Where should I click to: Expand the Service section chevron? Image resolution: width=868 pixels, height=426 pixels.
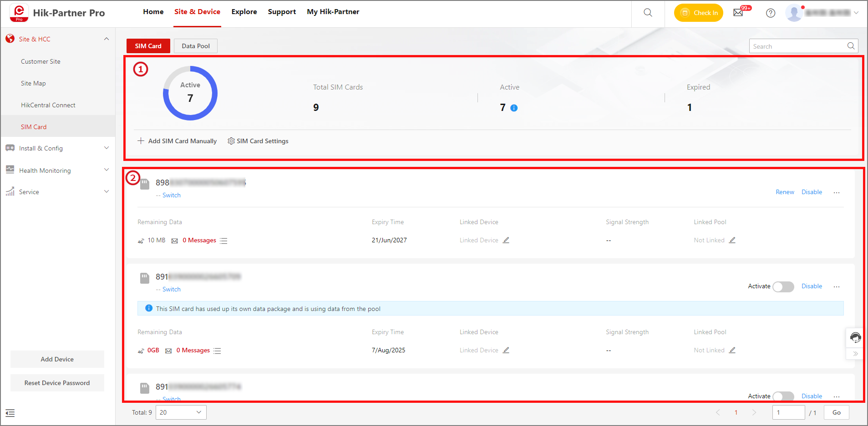pos(107,191)
